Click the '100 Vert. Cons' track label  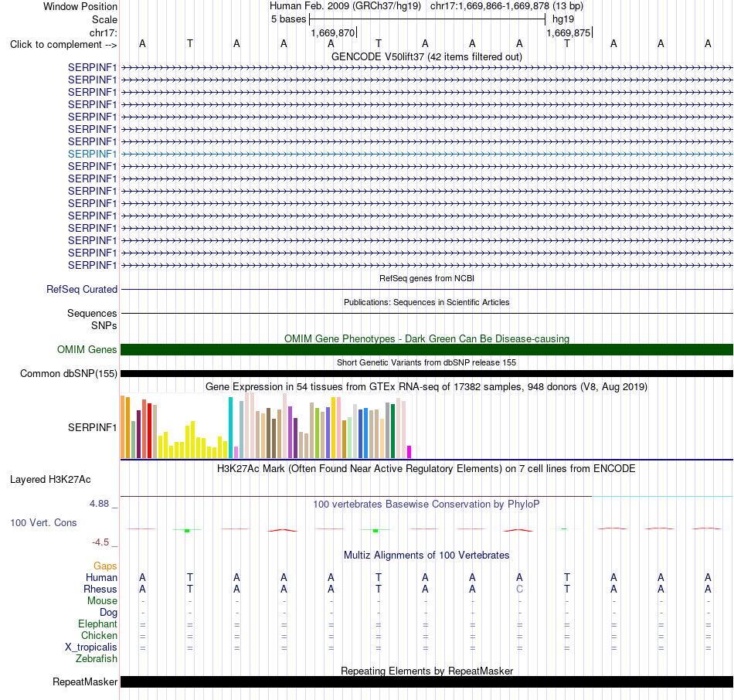coord(43,522)
